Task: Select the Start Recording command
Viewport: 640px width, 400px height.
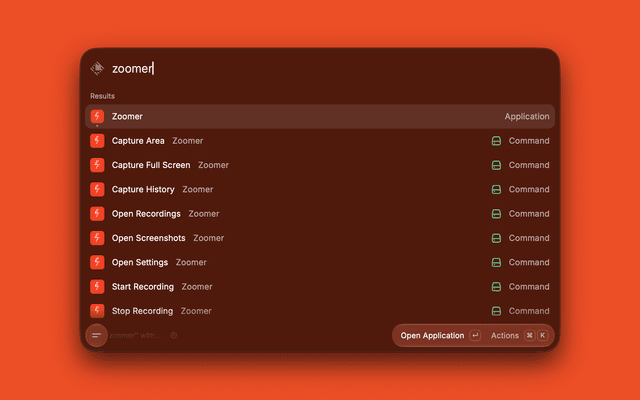Action: [320, 287]
